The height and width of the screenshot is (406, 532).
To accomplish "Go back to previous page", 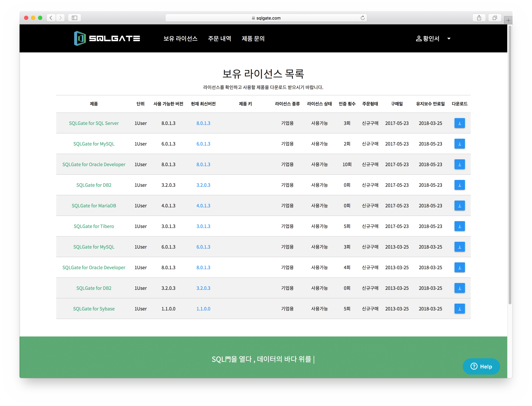I will click(x=51, y=18).
